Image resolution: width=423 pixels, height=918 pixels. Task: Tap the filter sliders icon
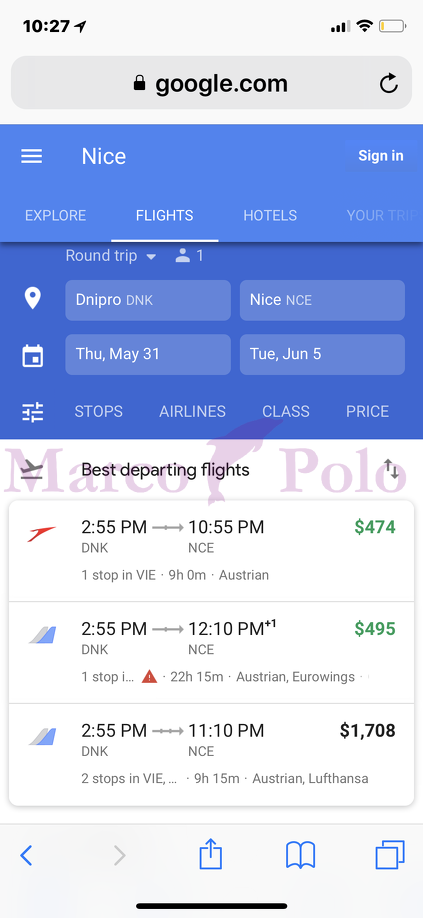click(33, 412)
